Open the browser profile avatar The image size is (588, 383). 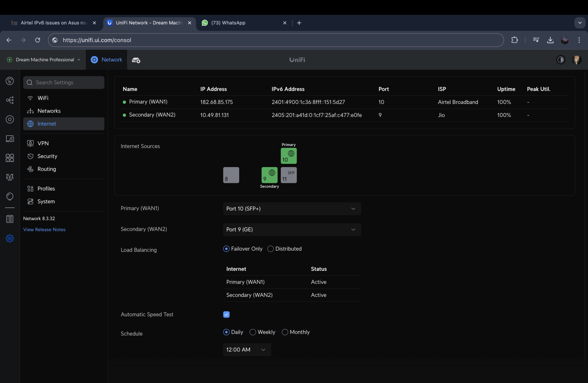565,40
